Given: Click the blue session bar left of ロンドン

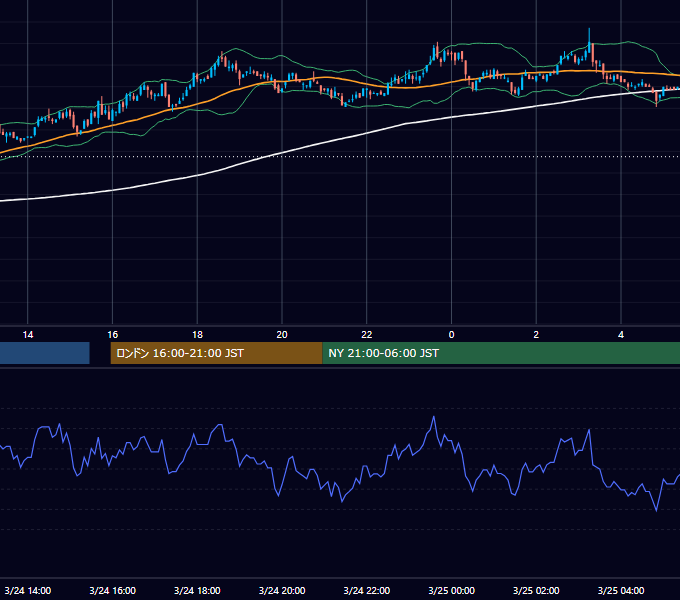Looking at the screenshot, I should (45, 353).
